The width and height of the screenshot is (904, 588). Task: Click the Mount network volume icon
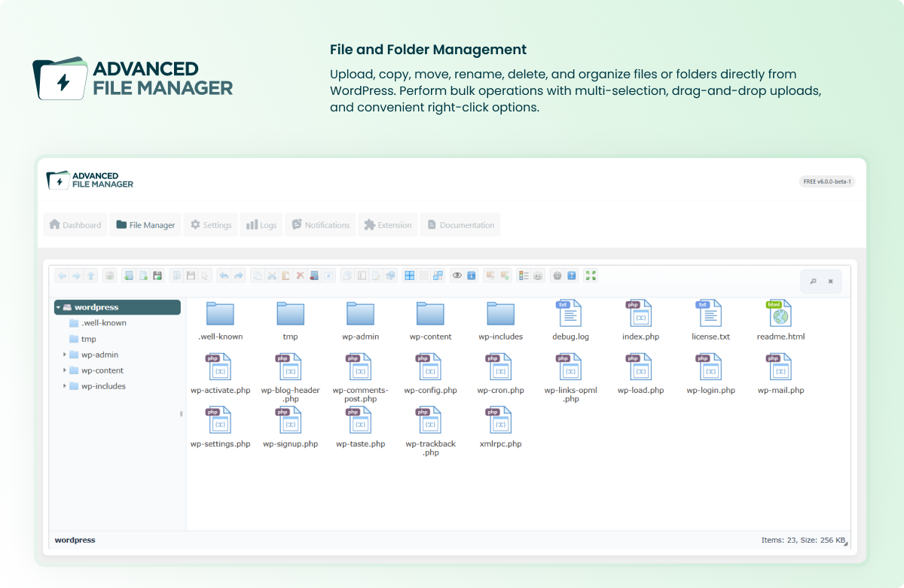click(x=110, y=276)
